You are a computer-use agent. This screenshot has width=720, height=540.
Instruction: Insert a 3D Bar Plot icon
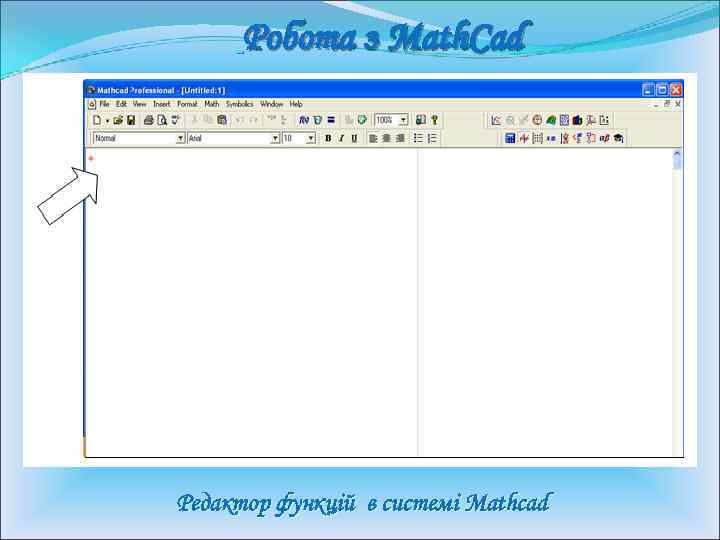click(578, 120)
